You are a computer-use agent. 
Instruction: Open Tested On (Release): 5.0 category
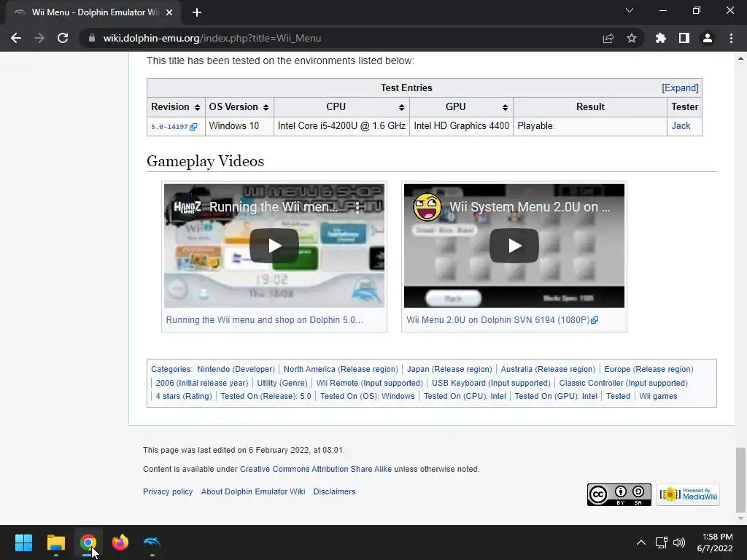tap(266, 396)
